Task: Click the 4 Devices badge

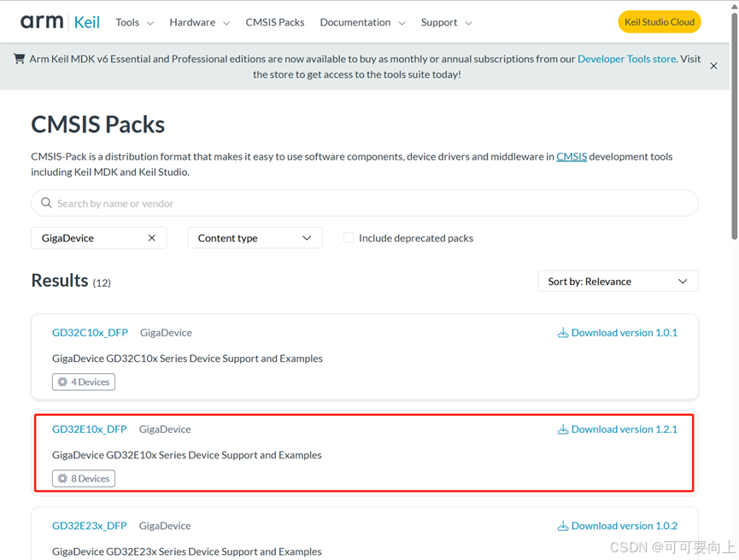Action: coord(84,382)
